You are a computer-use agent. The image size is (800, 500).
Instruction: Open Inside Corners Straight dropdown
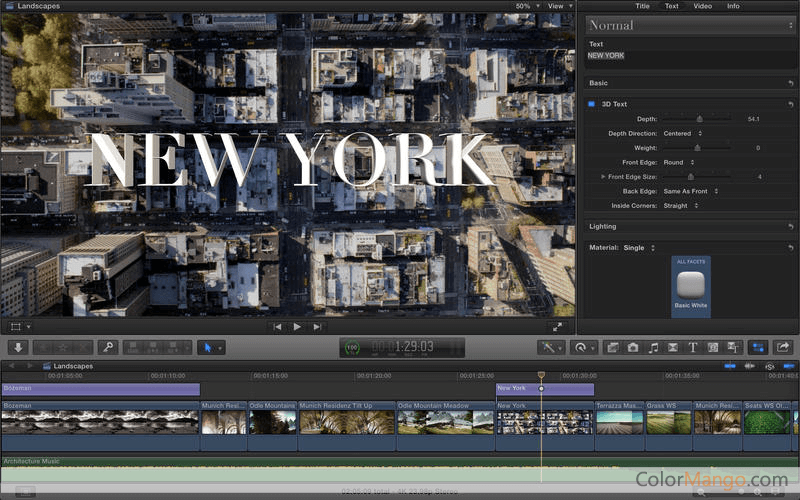[x=681, y=206]
